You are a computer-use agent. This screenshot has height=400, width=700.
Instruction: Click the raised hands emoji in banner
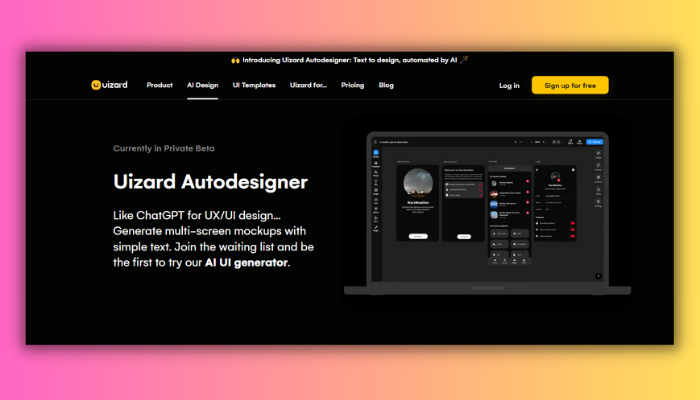coord(235,60)
